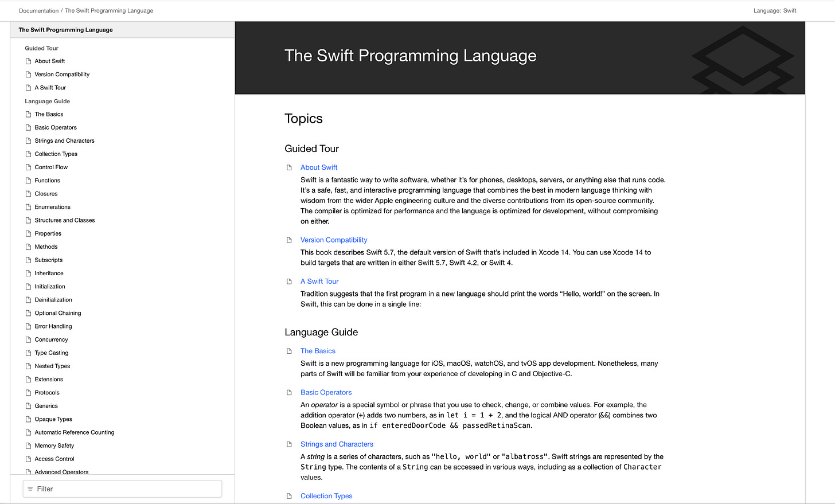835x504 pixels.
Task: Open Extensions in the sidebar
Action: (49, 380)
